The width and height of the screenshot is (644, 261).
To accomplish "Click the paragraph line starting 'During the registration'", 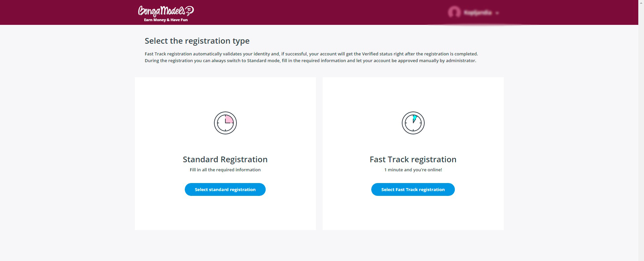I will (x=310, y=60).
